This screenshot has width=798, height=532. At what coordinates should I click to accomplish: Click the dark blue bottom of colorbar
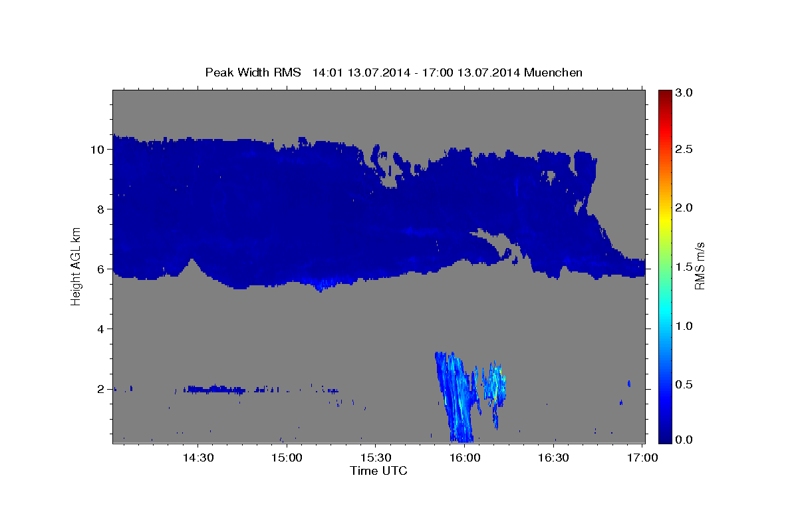click(x=664, y=439)
